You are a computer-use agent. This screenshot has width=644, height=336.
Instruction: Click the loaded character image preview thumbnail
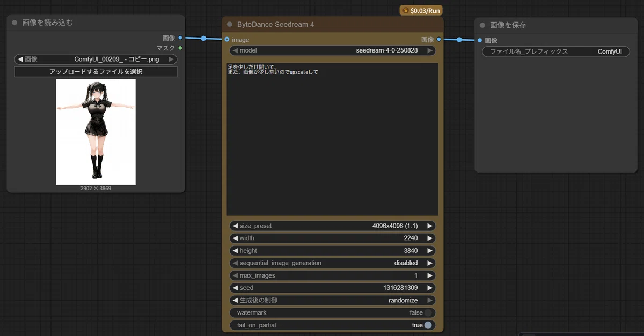pyautogui.click(x=96, y=132)
